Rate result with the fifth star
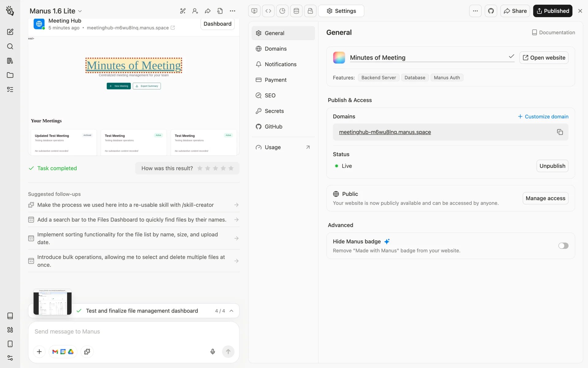This screenshot has width=588, height=368. (x=231, y=168)
